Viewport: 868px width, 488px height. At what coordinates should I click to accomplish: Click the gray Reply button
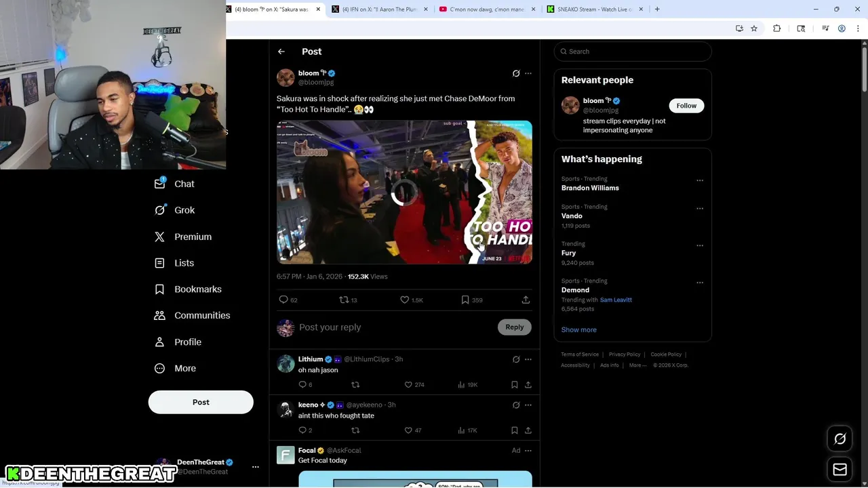coord(515,327)
